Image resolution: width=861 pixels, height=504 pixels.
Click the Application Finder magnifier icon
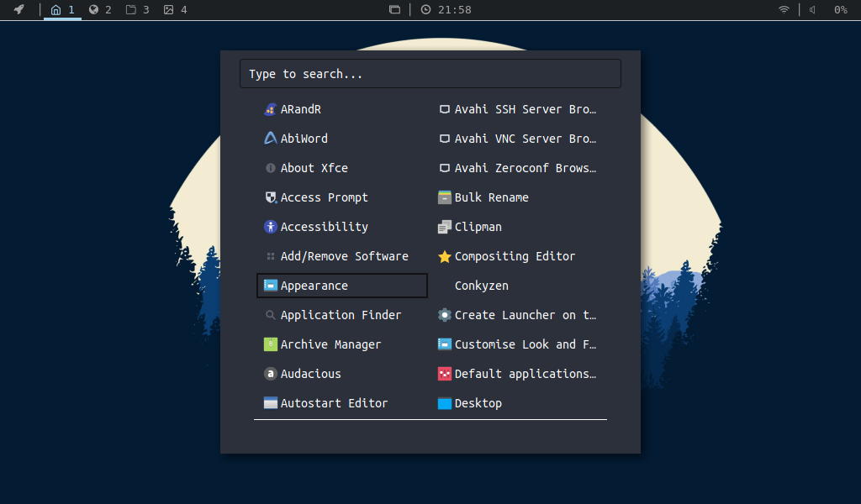click(270, 315)
